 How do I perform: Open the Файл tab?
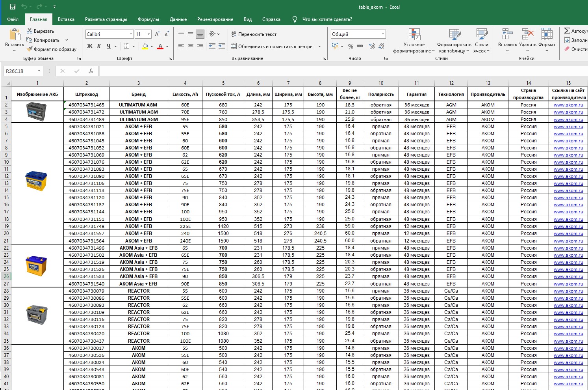tap(13, 19)
